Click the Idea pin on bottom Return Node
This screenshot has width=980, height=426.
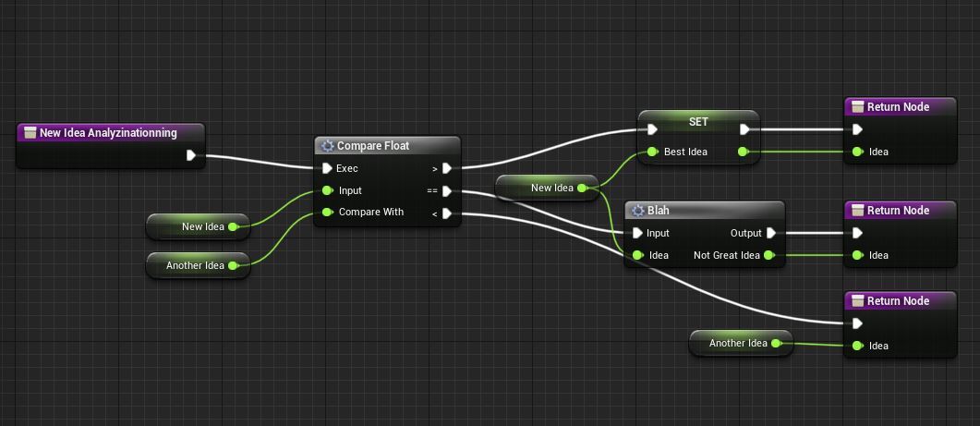[857, 346]
